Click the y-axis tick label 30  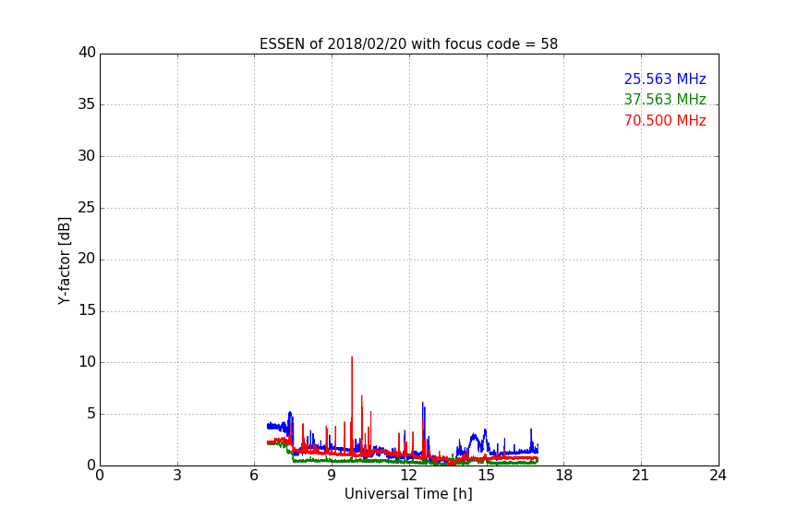[87, 156]
